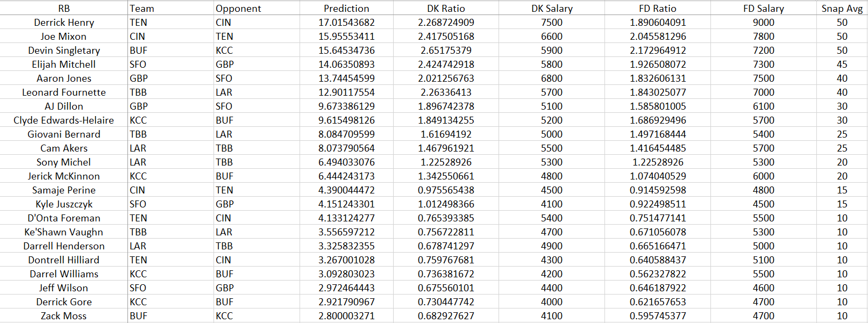This screenshot has width=868, height=323.
Task: Click the Jeff Wilson cell
Action: (63, 288)
